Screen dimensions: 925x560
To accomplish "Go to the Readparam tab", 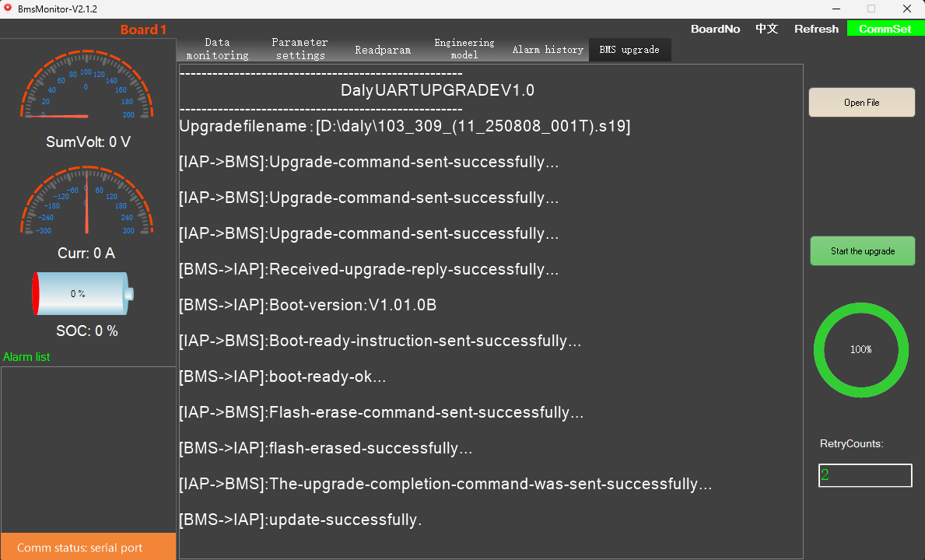I will [x=383, y=50].
